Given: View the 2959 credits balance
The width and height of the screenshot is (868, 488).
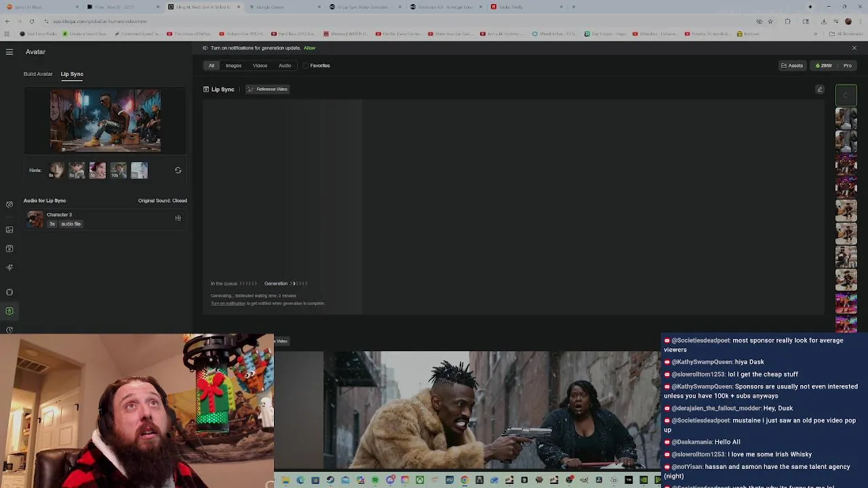Looking at the screenshot, I should coord(823,66).
